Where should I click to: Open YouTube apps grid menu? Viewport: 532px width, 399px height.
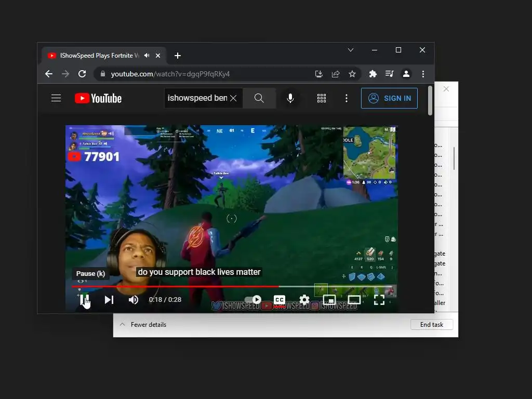point(321,98)
